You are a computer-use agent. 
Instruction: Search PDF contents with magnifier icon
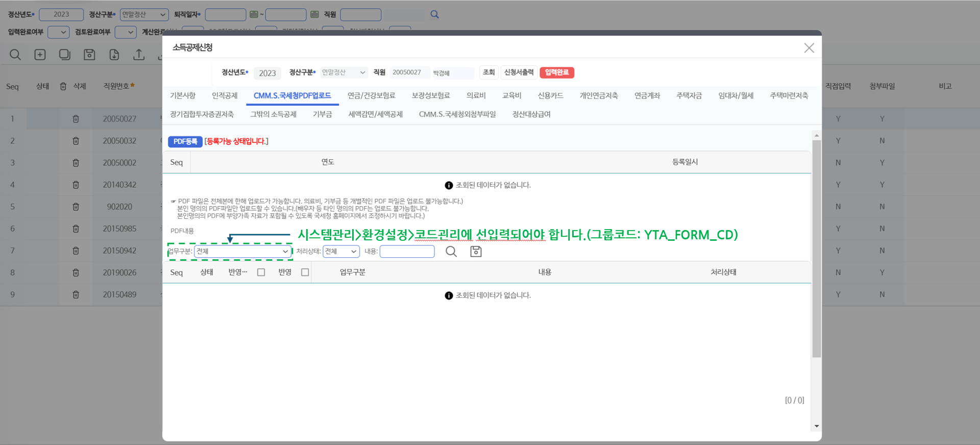(x=451, y=251)
